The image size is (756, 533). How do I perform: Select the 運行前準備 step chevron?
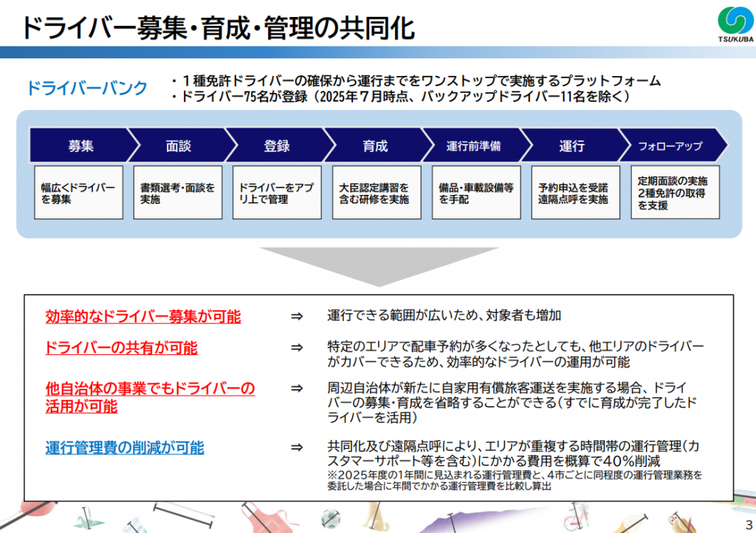click(x=473, y=146)
